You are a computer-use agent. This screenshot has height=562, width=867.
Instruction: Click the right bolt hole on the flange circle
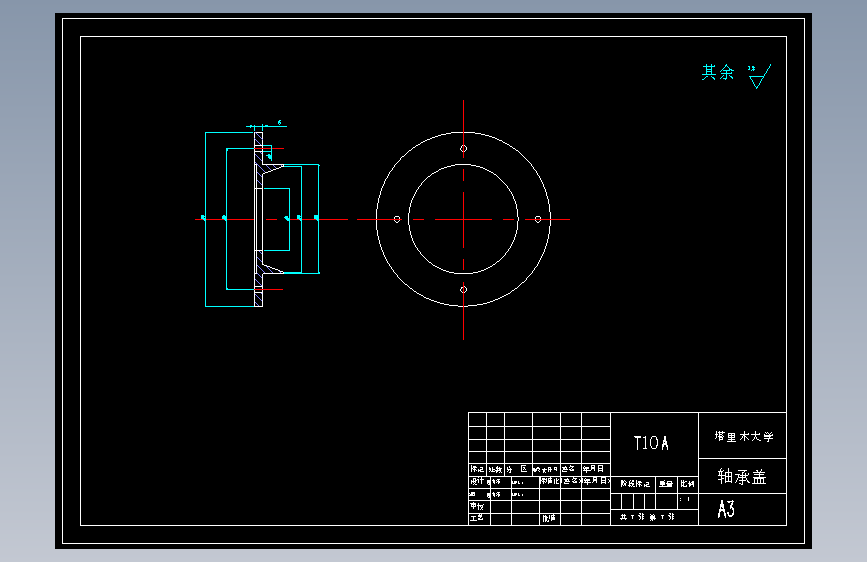tap(538, 220)
